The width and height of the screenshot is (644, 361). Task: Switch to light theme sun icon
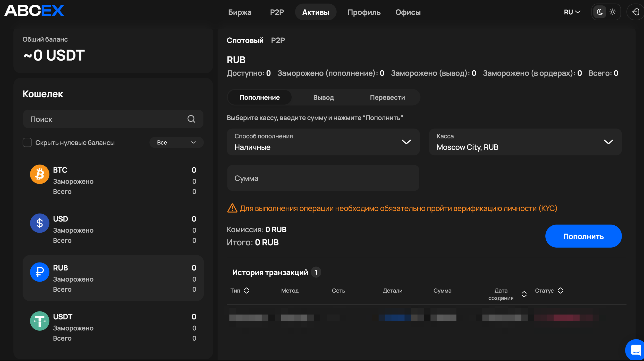pos(613,12)
